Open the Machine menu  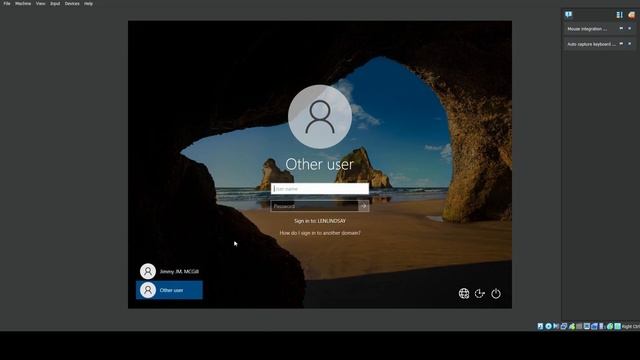coord(23,4)
